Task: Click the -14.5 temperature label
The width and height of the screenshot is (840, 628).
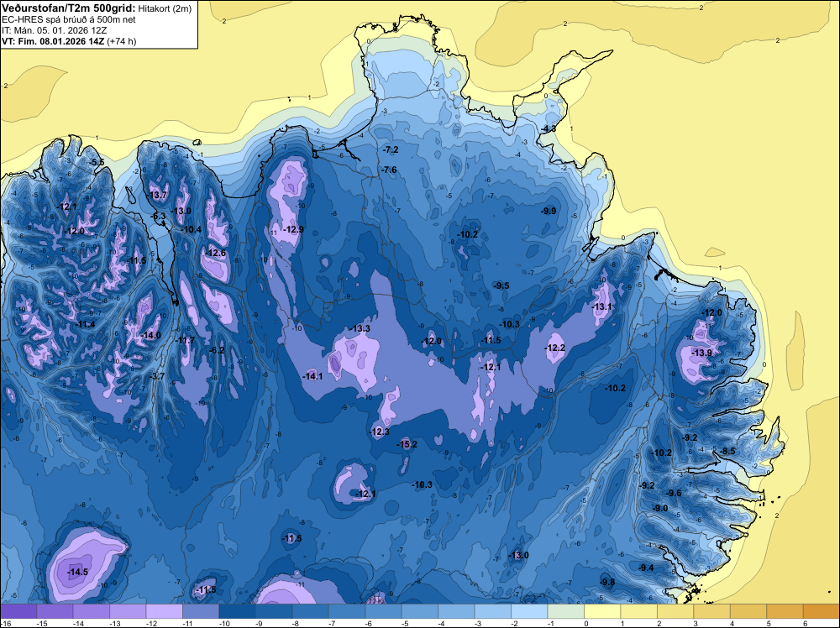Action: [x=77, y=572]
